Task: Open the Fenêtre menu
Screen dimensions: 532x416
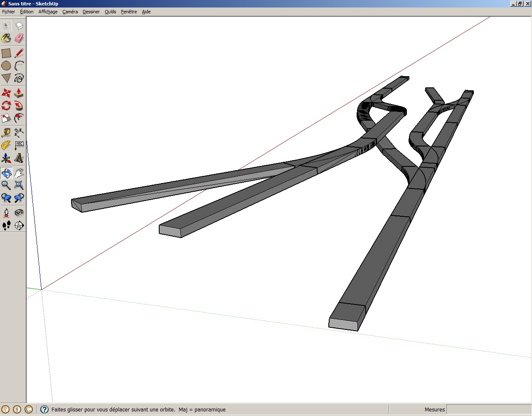Action: [x=129, y=12]
